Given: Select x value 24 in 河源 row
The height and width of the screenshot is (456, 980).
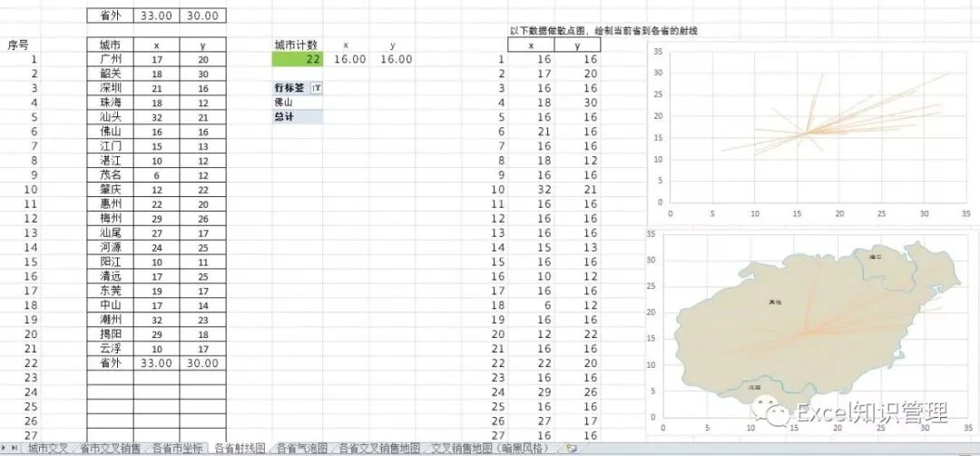Looking at the screenshot, I should 156,247.
